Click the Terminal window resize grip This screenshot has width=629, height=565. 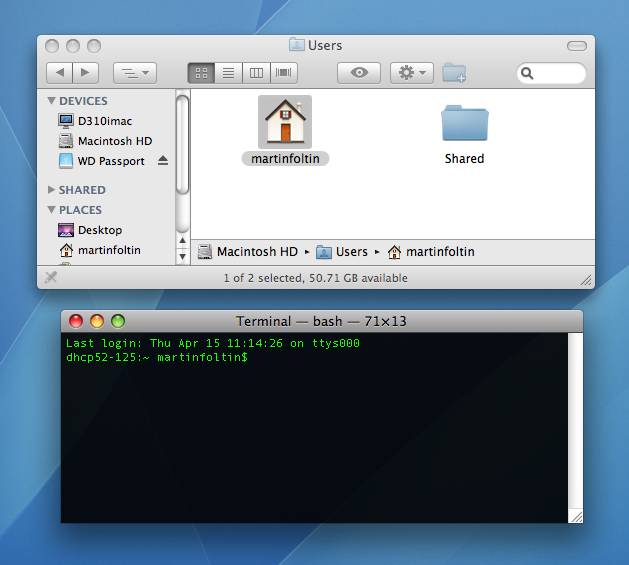pyautogui.click(x=576, y=517)
